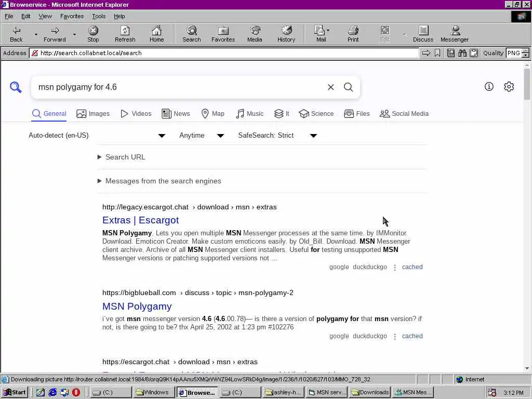Screen dimensions: 532x399
Task: Open the language Auto-detect dropdown
Action: click(97, 136)
